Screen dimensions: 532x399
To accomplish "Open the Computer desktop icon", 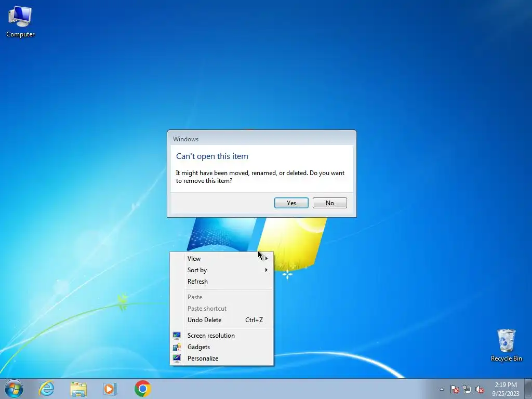I will pos(20,22).
